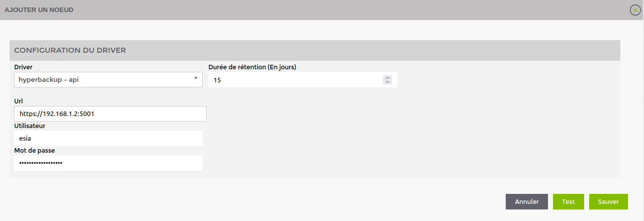This screenshot has width=644, height=221.
Task: Expand the Driver dropdown arrow
Action: click(x=196, y=79)
